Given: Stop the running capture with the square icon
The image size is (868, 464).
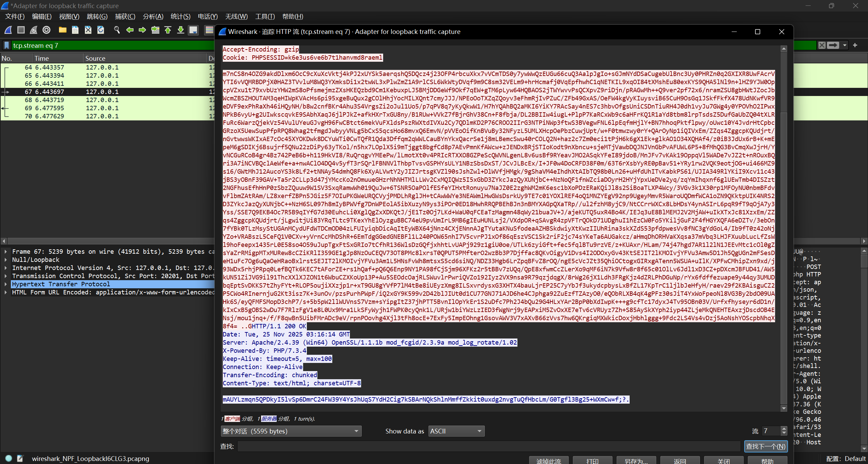Looking at the screenshot, I should point(21,30).
